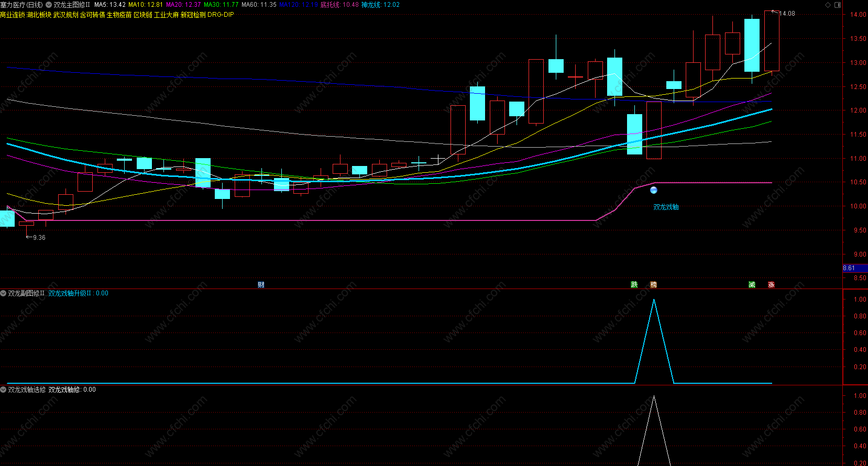Viewport: 868px width, 466px height.
Task: Click the 神龙线: 12.02 legend value
Action: point(380,5)
